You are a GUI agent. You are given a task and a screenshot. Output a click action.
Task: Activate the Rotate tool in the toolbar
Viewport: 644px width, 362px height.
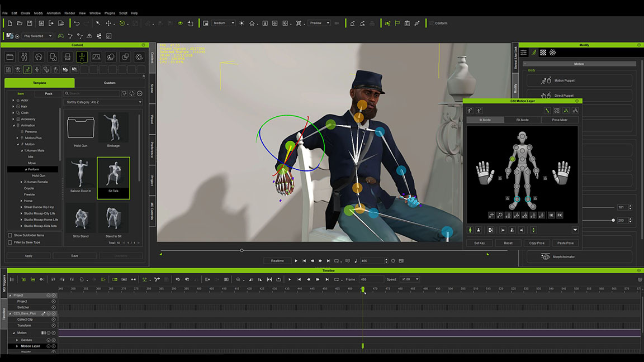[x=122, y=23]
